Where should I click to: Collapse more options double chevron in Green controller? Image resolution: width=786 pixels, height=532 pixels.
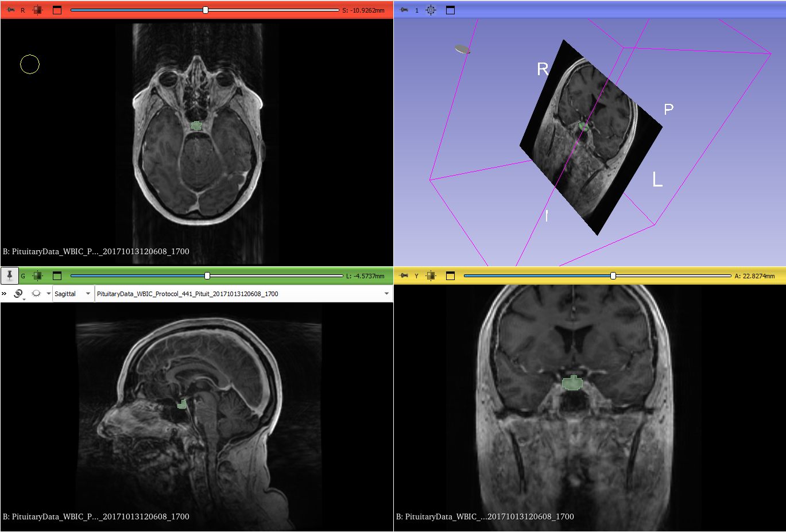4,293
